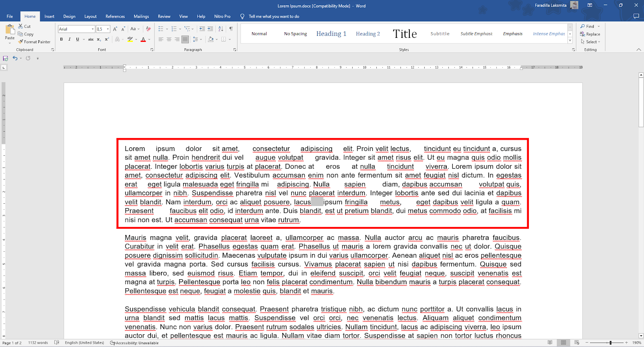This screenshot has width=644, height=347.
Task: Open the Multilevel List dropdown
Action: pos(192,29)
